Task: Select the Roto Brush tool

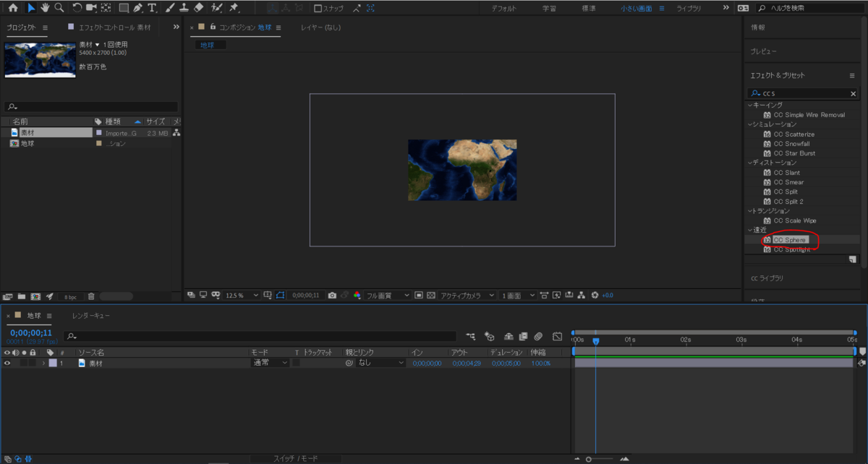Action: click(x=217, y=8)
